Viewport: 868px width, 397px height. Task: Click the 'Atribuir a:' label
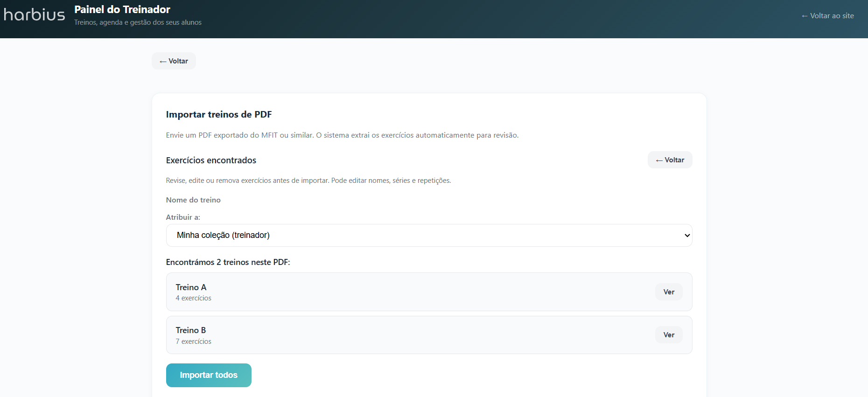pyautogui.click(x=183, y=217)
